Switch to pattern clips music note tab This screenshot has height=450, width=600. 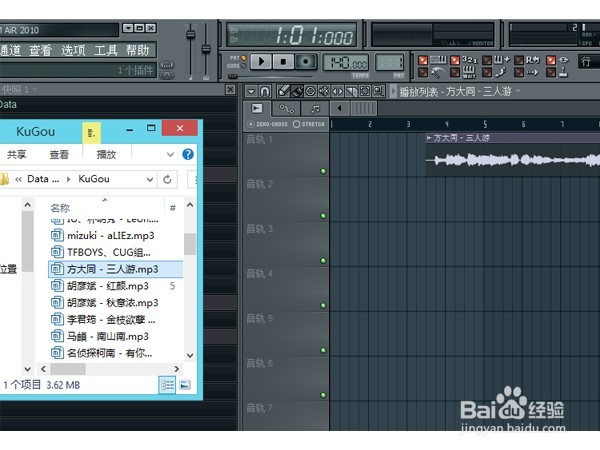coord(316,109)
